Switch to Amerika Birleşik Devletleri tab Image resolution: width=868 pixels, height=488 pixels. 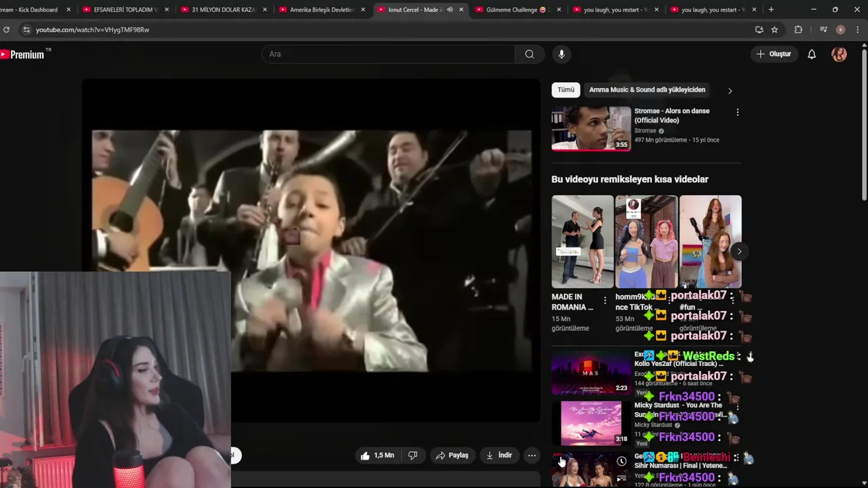[321, 9]
